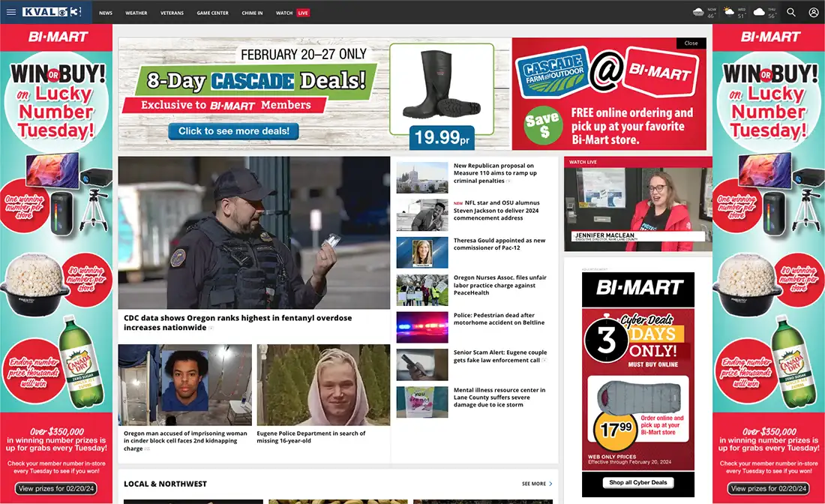Click the Watch Live header label
Viewport: 825px width, 504px height.
pos(583,162)
